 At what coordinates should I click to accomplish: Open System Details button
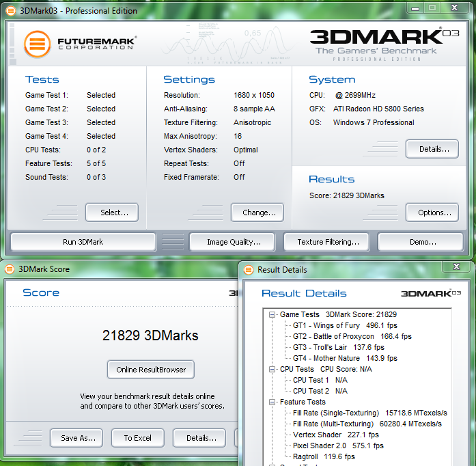(432, 149)
